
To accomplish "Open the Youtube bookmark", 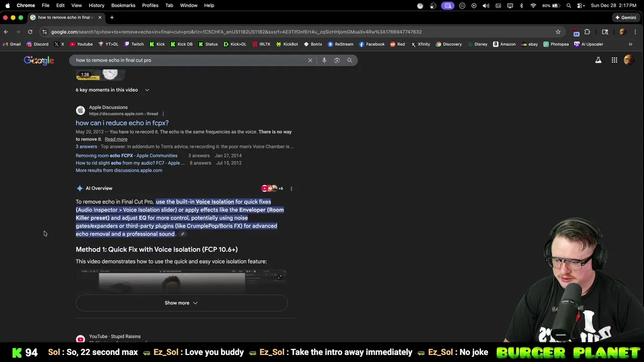I will (x=81, y=44).
